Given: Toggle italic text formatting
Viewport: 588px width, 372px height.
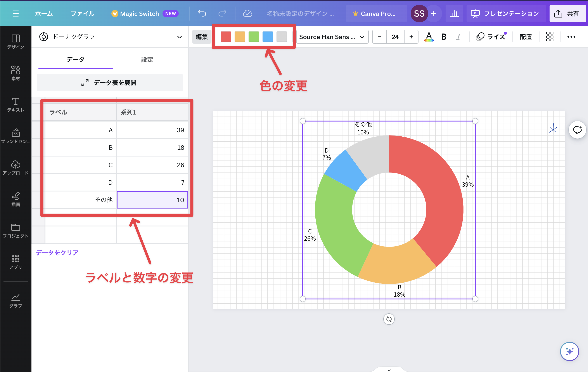Looking at the screenshot, I should tap(458, 37).
